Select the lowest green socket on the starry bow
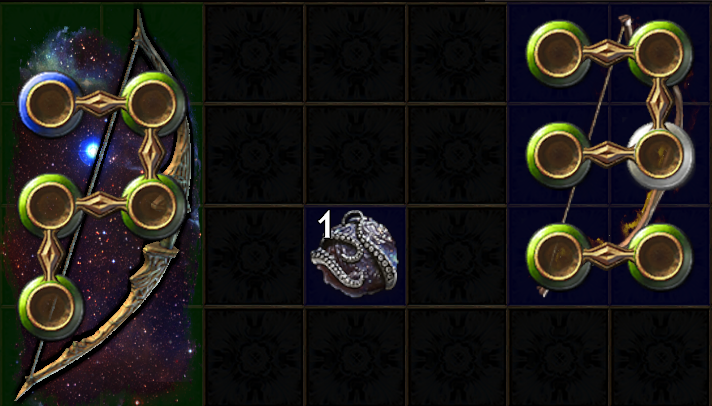The width and height of the screenshot is (712, 406). point(50,307)
